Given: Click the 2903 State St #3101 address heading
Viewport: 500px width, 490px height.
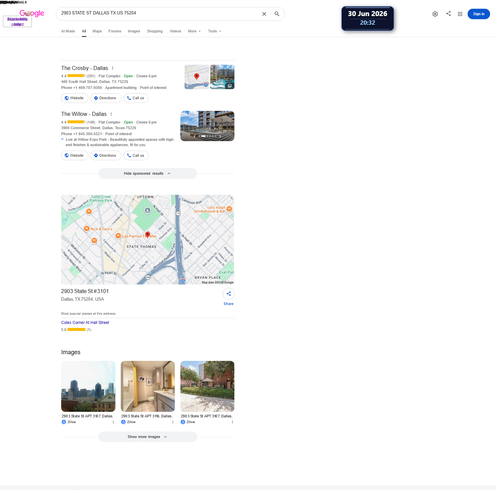Looking at the screenshot, I should 85,291.
